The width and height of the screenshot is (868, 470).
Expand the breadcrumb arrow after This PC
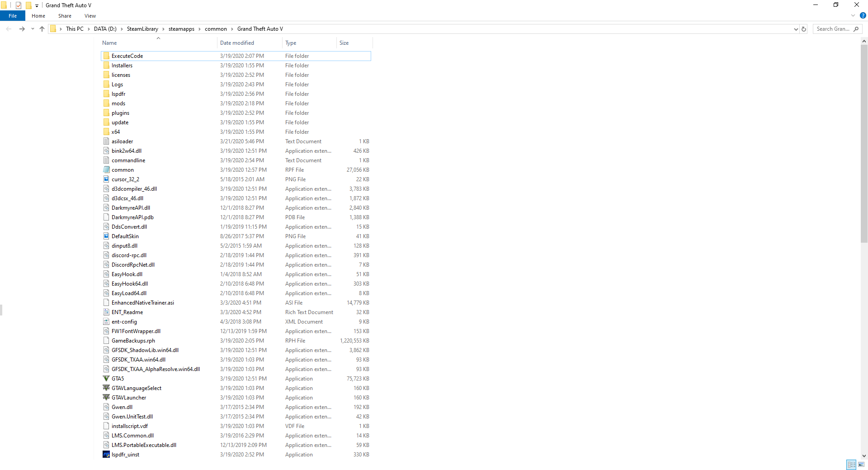pos(89,29)
